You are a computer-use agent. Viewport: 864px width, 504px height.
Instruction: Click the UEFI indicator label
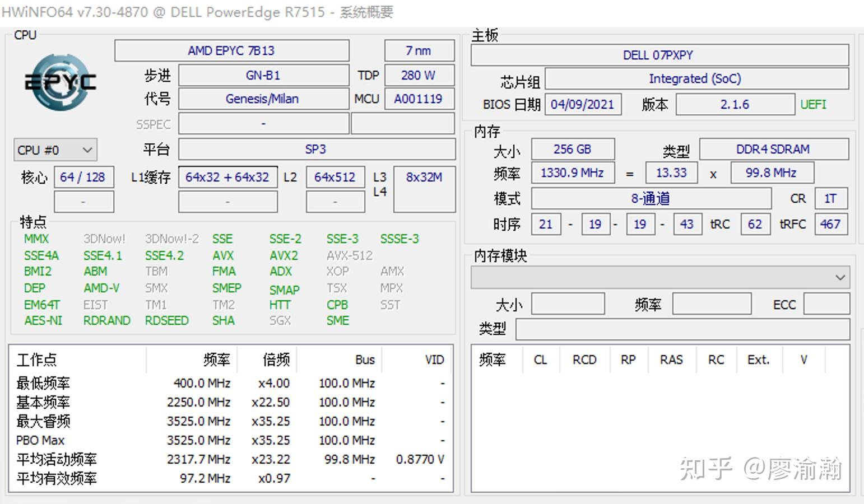pos(813,104)
